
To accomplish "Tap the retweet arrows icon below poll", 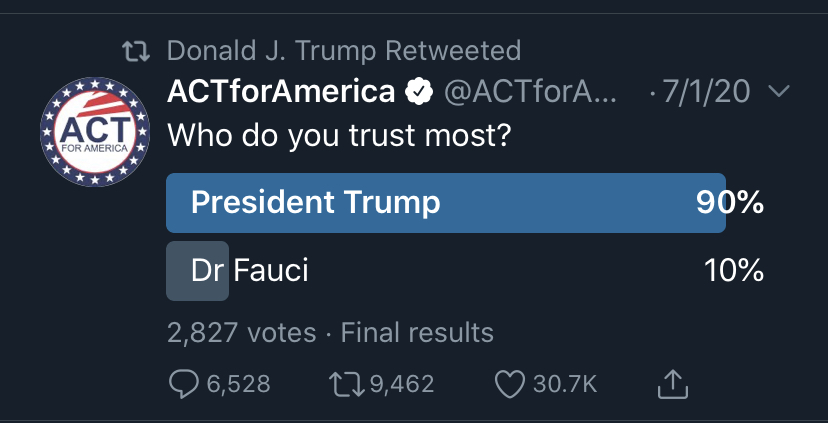I will (x=346, y=384).
